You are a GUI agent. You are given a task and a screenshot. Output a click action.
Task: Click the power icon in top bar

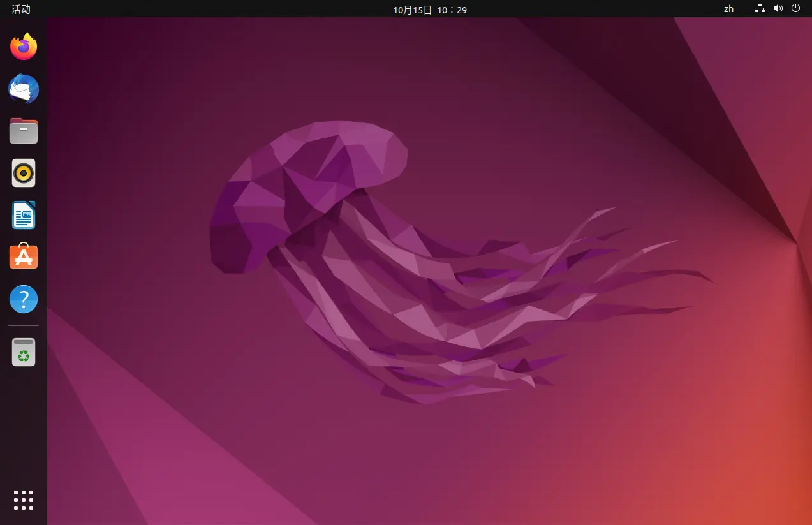795,9
